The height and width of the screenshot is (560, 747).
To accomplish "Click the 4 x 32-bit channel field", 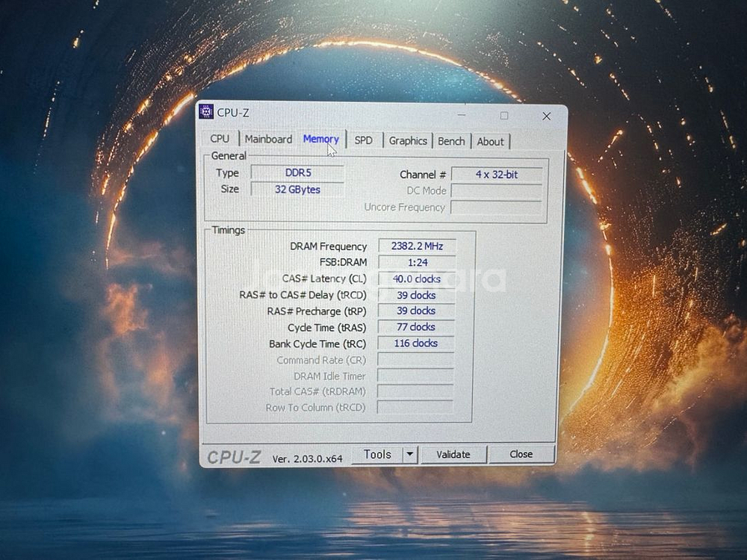I will [x=497, y=174].
